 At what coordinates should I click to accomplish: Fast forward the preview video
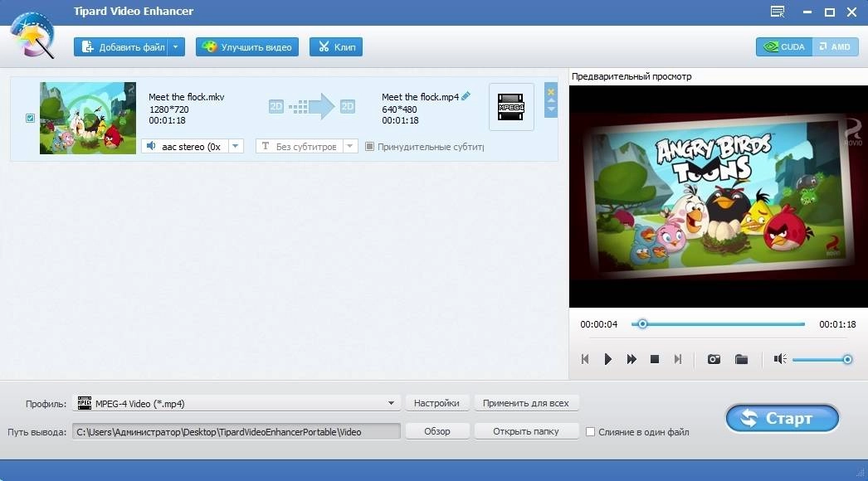tap(631, 359)
